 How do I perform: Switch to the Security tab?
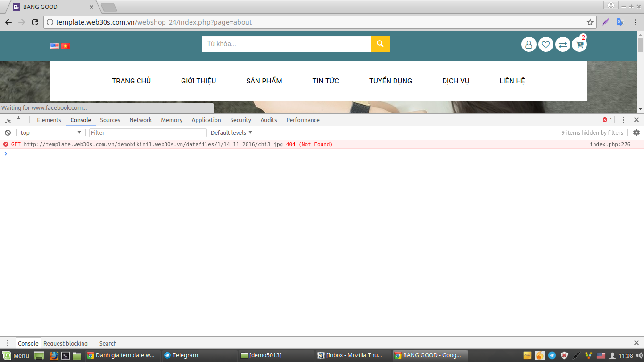click(x=240, y=120)
